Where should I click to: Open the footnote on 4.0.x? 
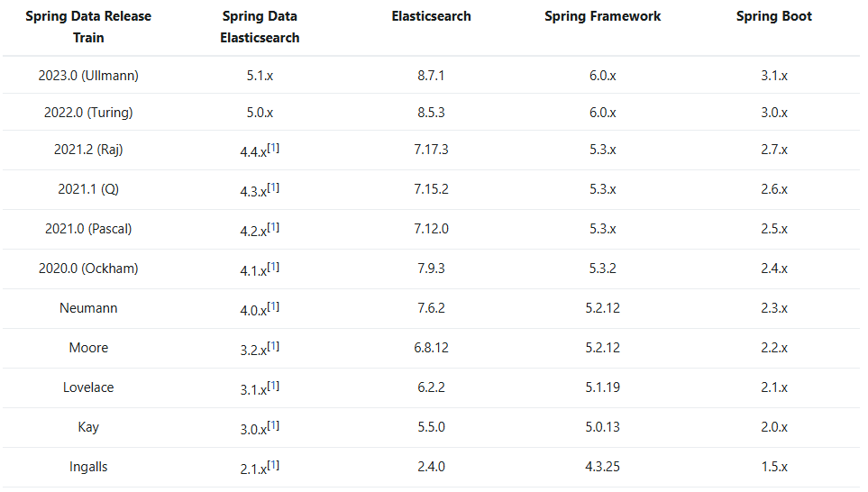click(273, 306)
